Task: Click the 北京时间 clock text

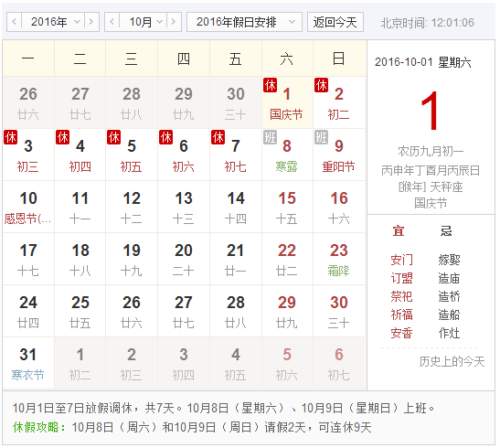Action: coord(427,23)
